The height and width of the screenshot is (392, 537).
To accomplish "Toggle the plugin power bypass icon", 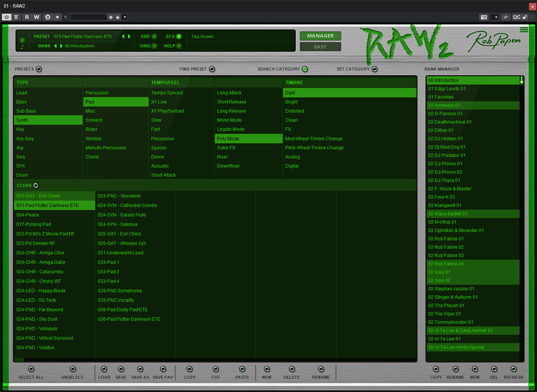I will click(x=7, y=17).
